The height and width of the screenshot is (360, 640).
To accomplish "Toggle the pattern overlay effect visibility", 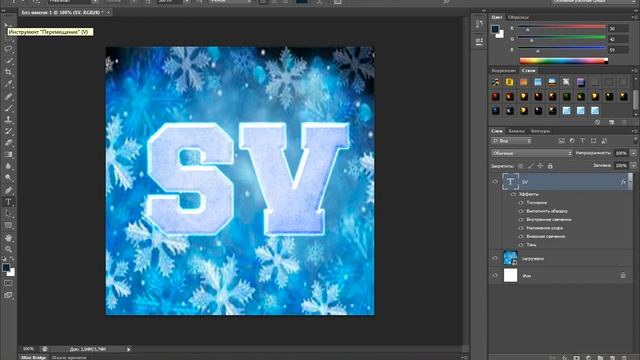I will click(521, 228).
